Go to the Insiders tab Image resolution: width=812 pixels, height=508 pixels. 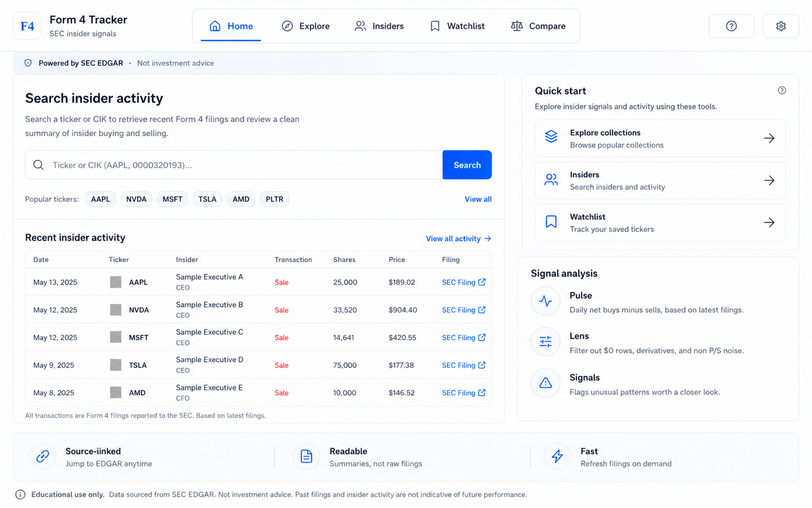point(379,26)
